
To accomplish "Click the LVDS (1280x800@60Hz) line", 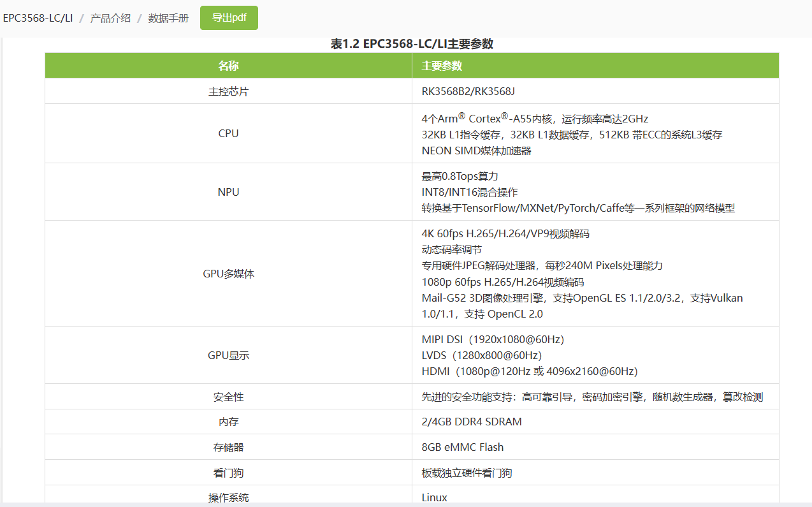I will click(481, 355).
